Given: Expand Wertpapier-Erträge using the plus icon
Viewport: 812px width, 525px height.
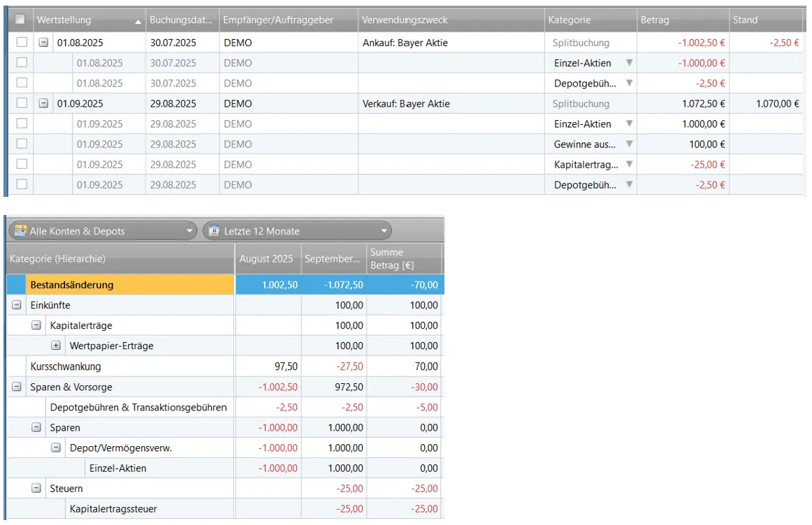Looking at the screenshot, I should (x=56, y=346).
